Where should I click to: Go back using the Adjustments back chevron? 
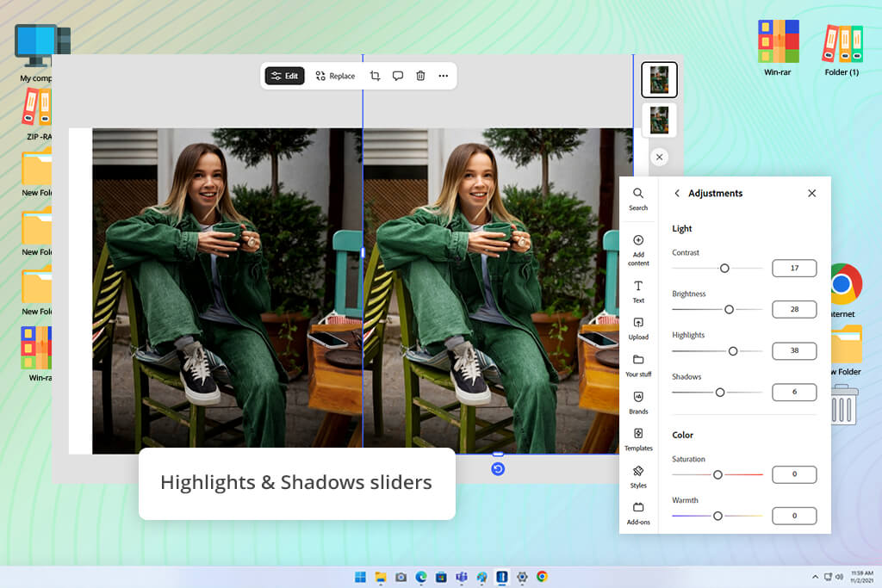coord(677,194)
